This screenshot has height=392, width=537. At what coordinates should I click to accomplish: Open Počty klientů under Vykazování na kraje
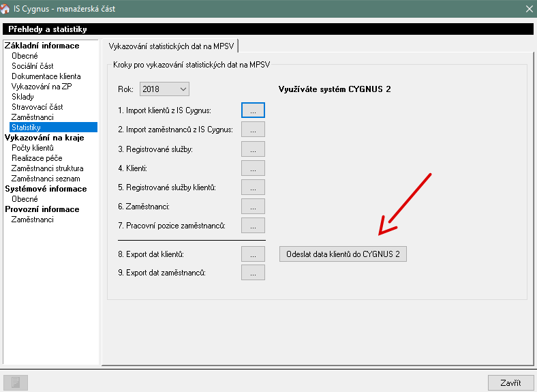tap(33, 148)
